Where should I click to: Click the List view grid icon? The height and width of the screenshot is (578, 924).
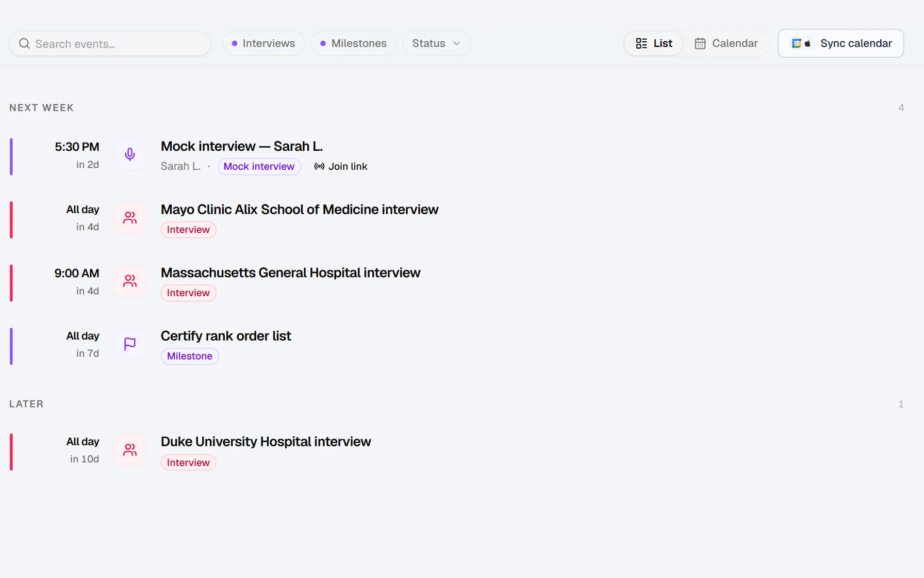click(x=641, y=43)
